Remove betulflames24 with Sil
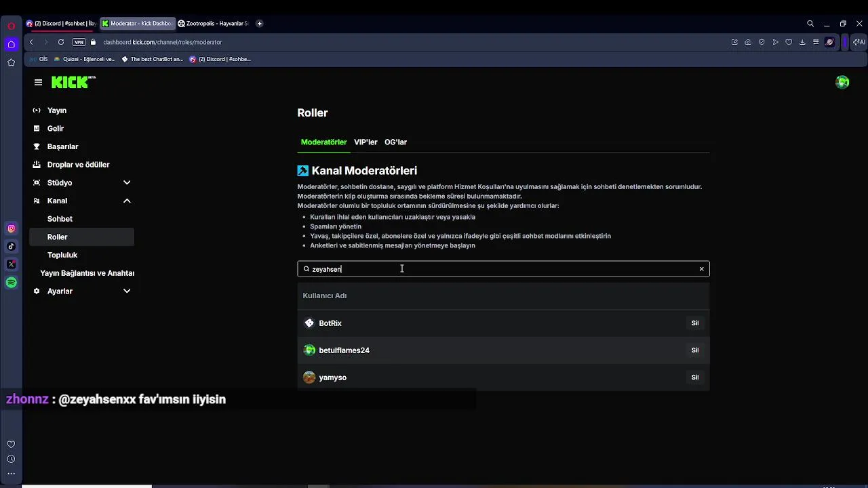 tap(694, 350)
